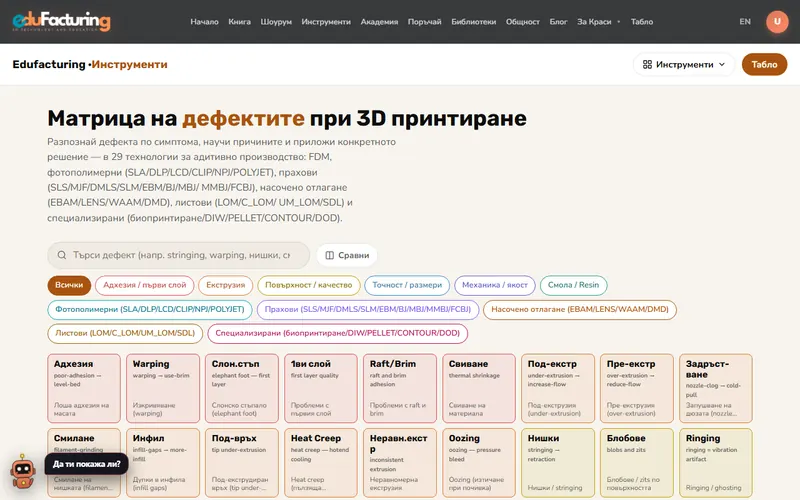Screen dimensions: 800x500
Task: Open the Raft/Brim defect card
Action: click(x=400, y=388)
